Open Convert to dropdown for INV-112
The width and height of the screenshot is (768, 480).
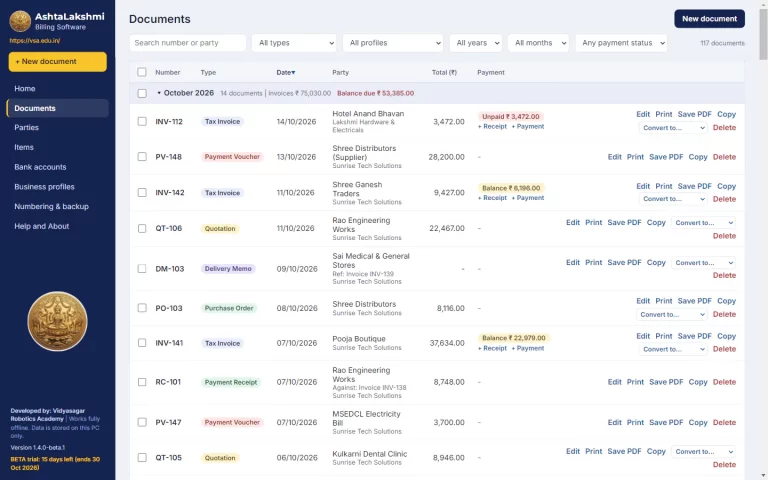coord(673,128)
